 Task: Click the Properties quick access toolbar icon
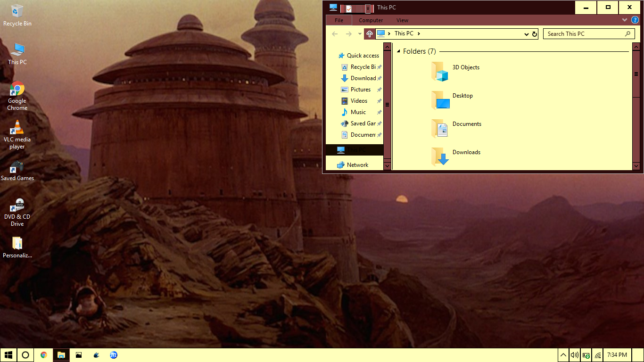(349, 8)
